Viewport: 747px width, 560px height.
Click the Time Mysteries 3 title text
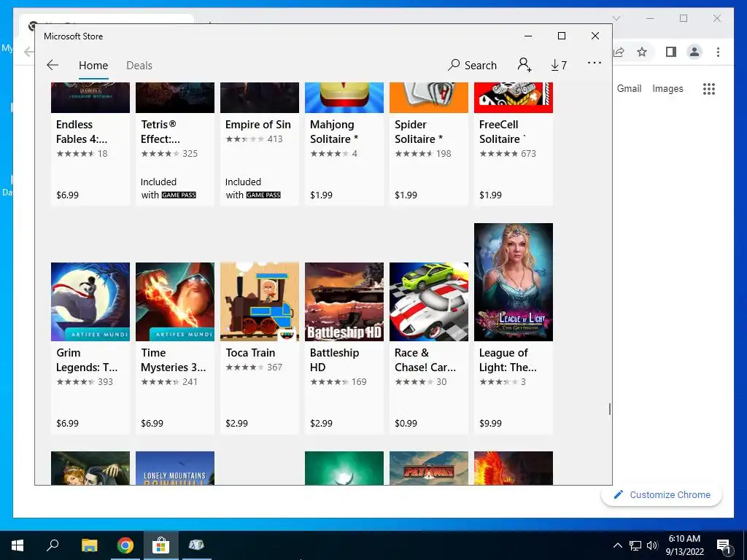click(173, 360)
